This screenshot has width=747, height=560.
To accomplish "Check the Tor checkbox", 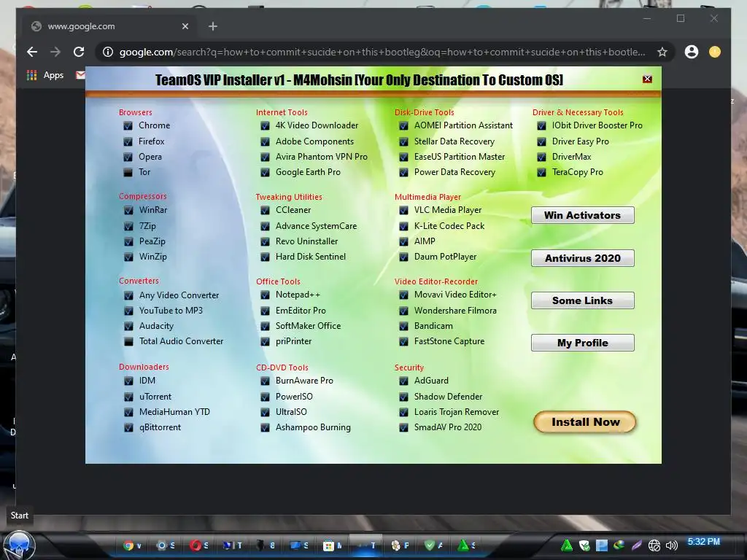I will coord(128,172).
